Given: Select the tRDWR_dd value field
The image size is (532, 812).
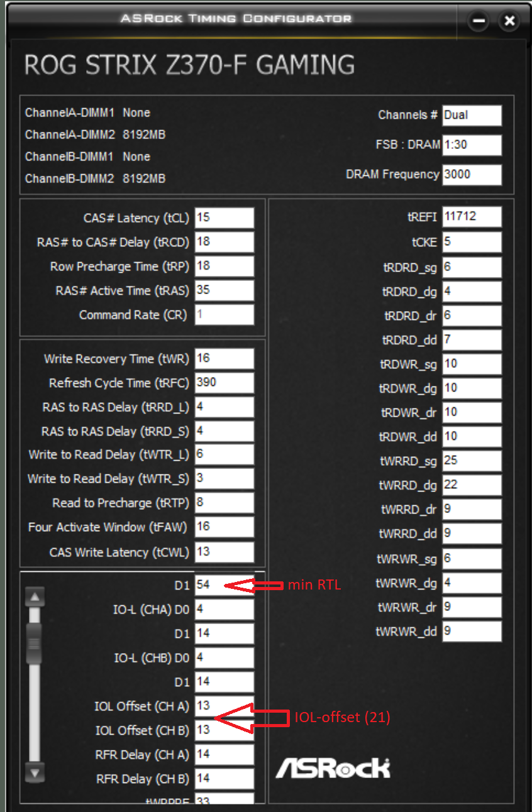Looking at the screenshot, I should point(472,437).
